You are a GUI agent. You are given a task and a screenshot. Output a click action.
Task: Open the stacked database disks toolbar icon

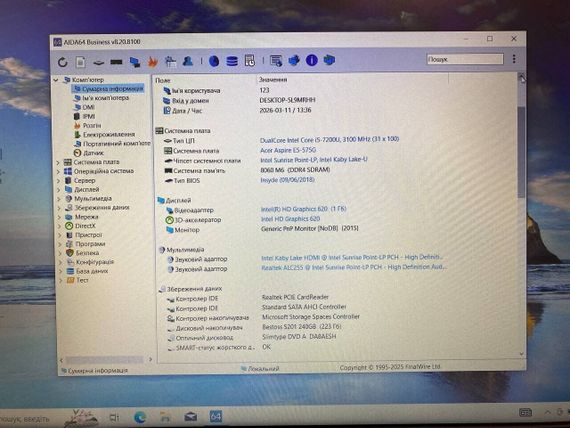232,61
